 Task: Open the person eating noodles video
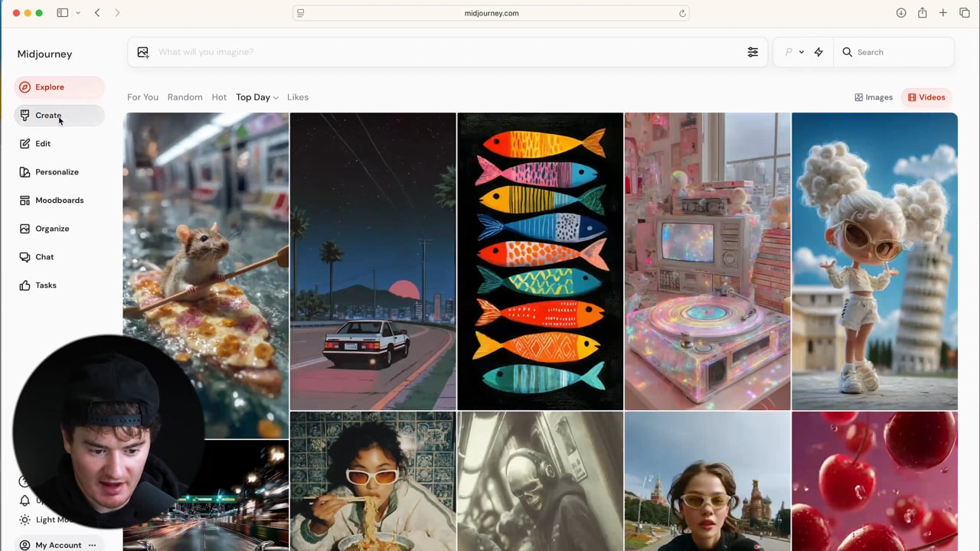(x=373, y=481)
